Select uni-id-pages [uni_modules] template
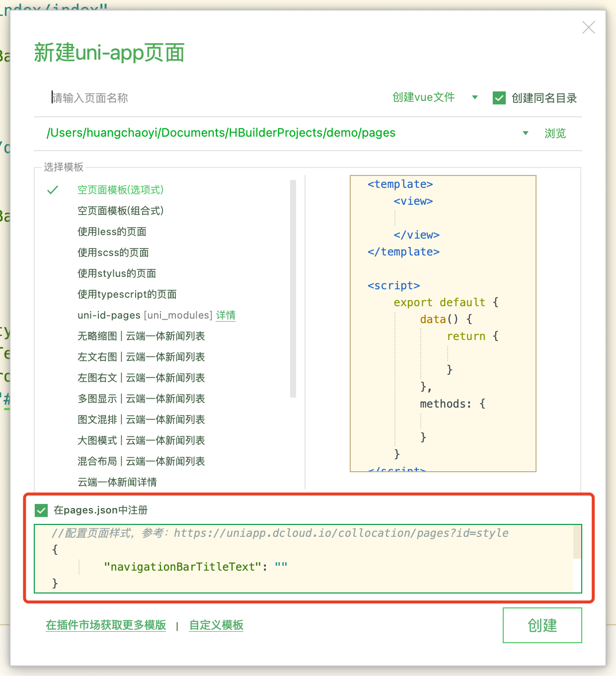This screenshot has height=676, width=616. coord(145,315)
